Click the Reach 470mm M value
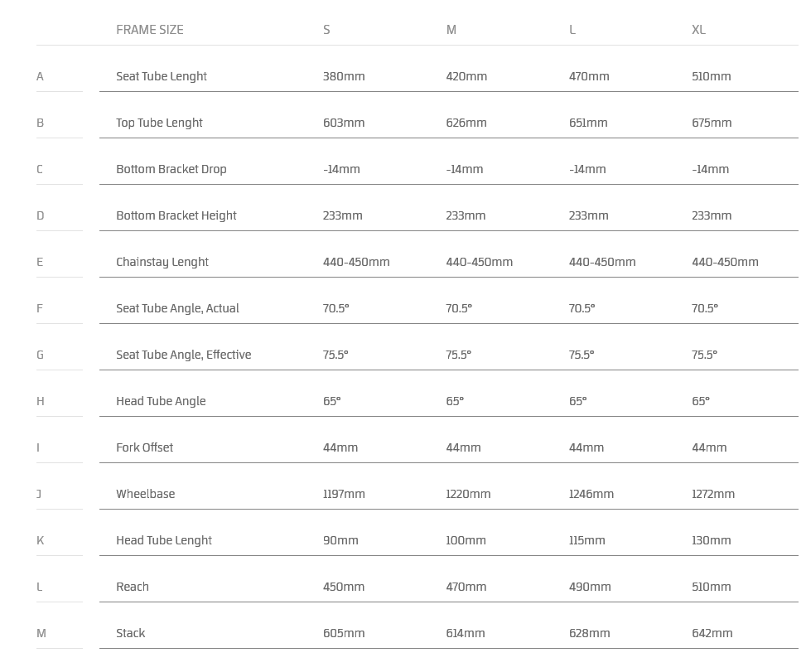 [466, 587]
